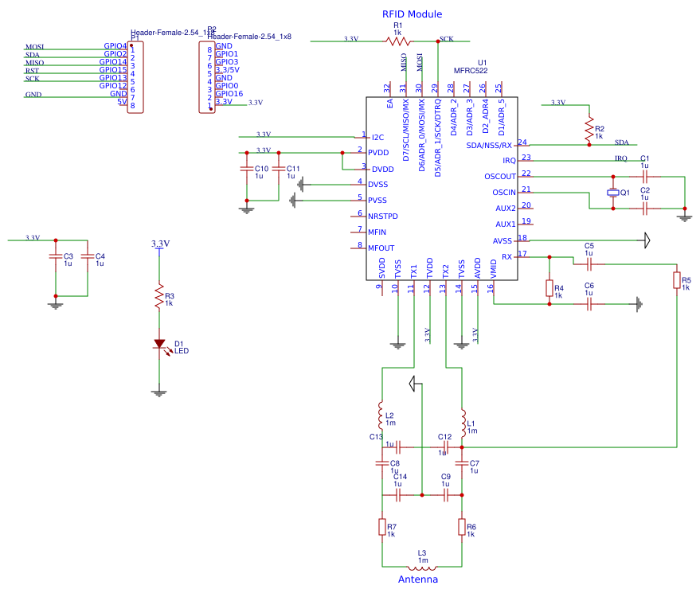Click the "NRSTPD" pin label
This screenshot has width=700, height=593.
(383, 217)
